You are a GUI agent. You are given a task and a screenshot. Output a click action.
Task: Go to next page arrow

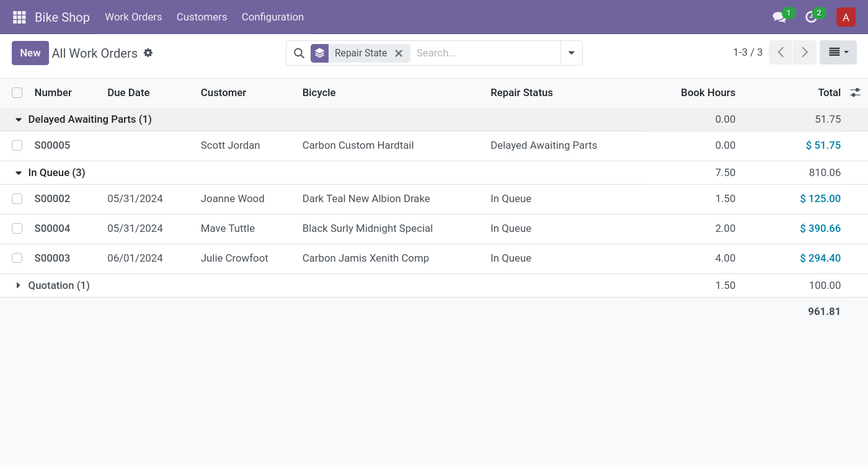click(x=804, y=53)
